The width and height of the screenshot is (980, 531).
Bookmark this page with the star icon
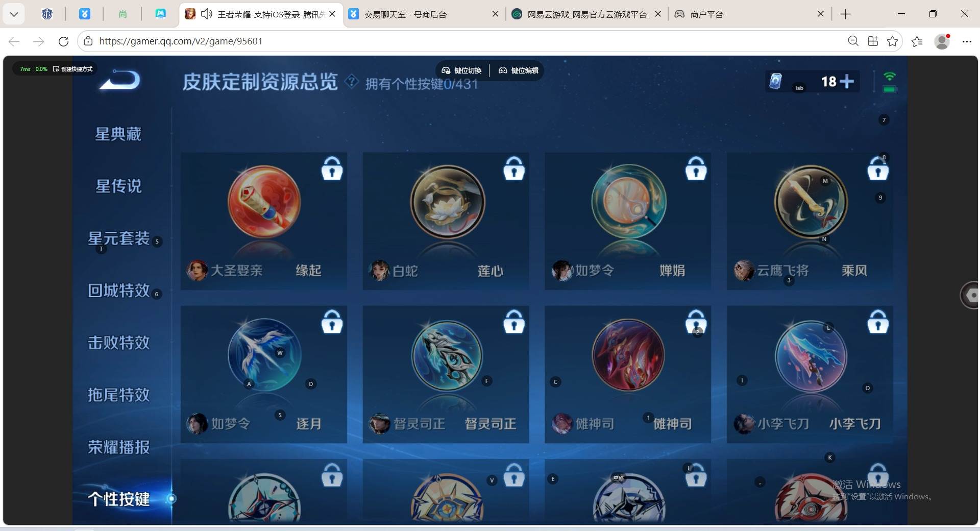click(x=892, y=41)
